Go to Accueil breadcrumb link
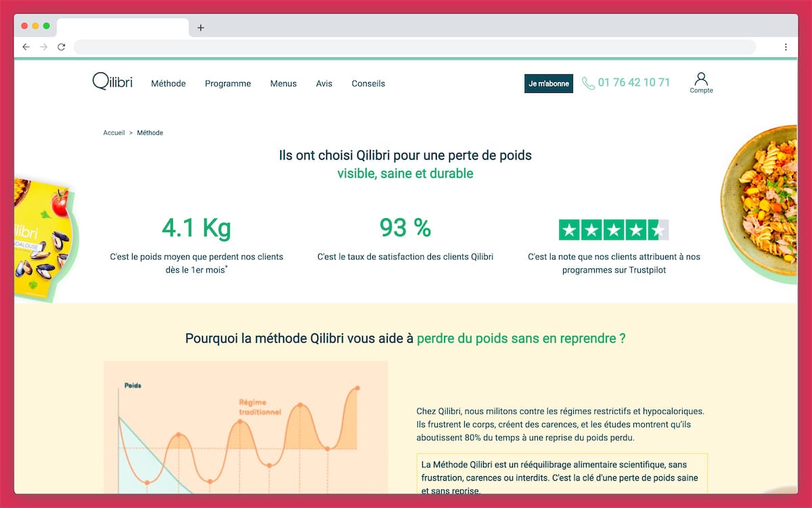The image size is (812, 508). pyautogui.click(x=114, y=133)
